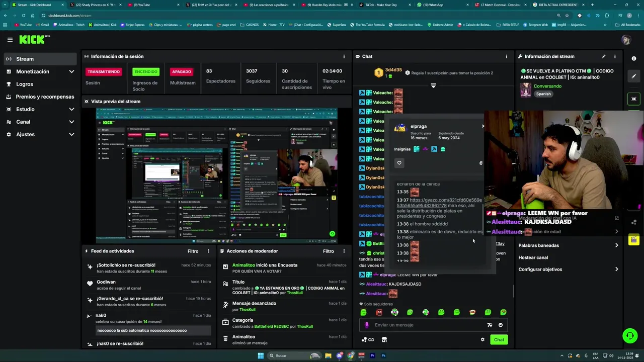Viewport: 644px width, 362px height.
Task: Open the gyazo.com link in elpraga's messages
Action: click(439, 203)
